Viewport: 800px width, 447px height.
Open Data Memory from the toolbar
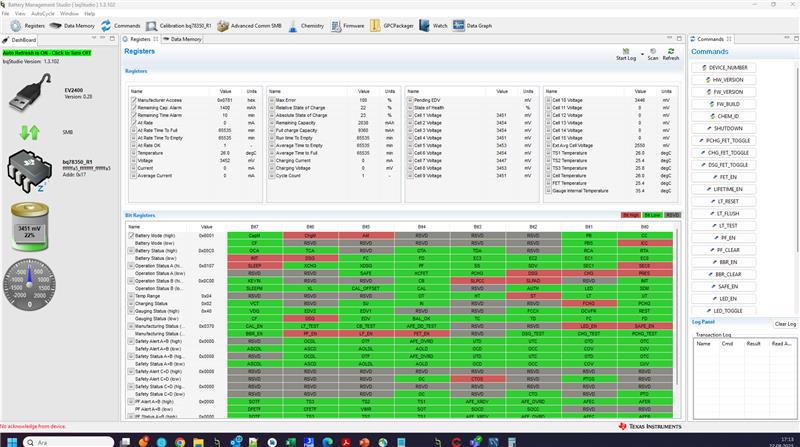tap(72, 26)
